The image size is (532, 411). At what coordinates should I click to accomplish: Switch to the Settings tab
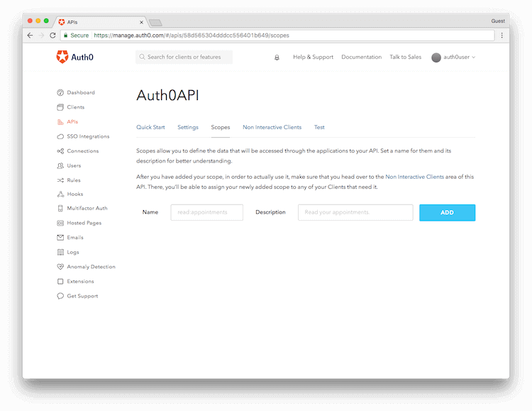coord(188,127)
